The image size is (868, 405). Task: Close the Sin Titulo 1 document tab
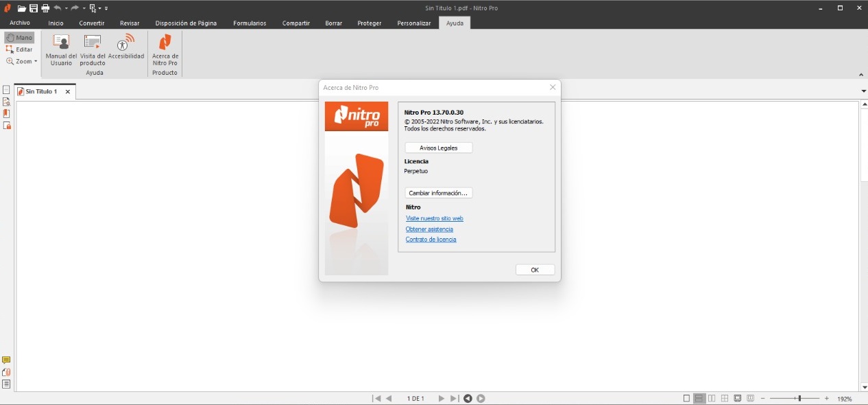point(67,91)
